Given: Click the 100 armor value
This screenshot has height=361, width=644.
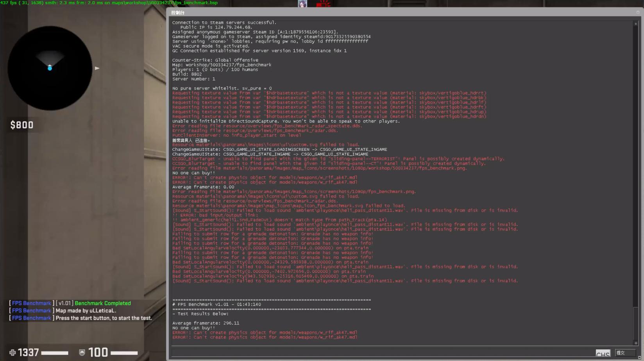Looking at the screenshot, I should coord(98,352).
